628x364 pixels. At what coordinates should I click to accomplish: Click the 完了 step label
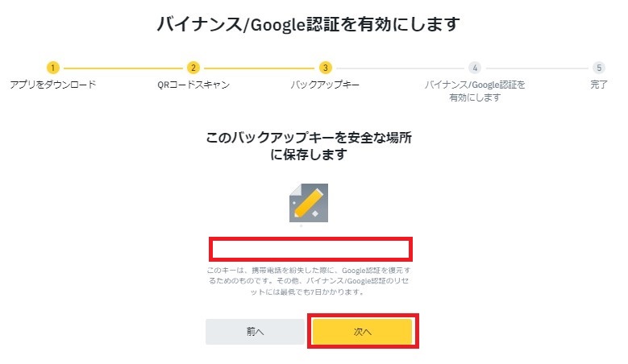599,85
